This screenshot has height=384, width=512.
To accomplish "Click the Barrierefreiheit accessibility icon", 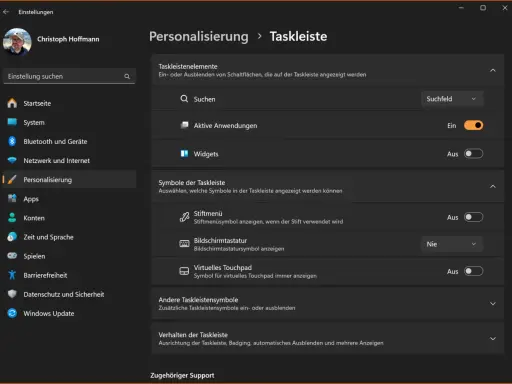I will coord(12,275).
